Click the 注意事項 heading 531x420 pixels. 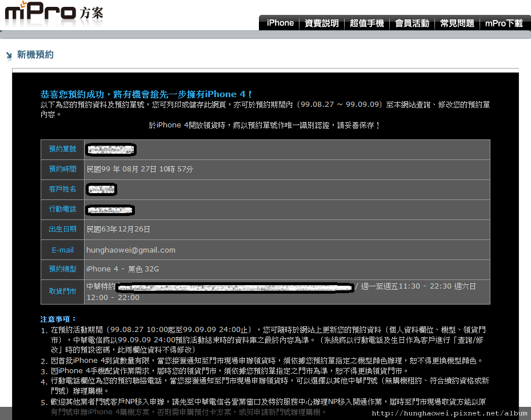pyautogui.click(x=58, y=319)
